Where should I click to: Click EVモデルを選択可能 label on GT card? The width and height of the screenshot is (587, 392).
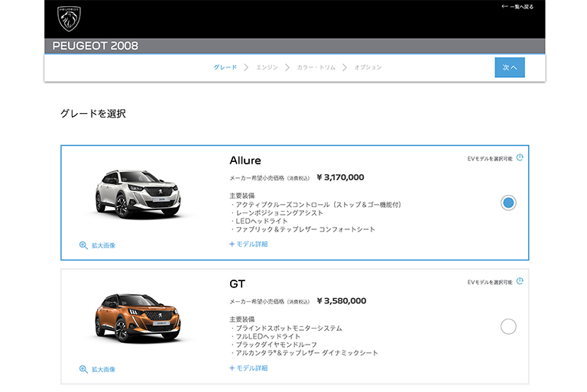click(x=490, y=282)
